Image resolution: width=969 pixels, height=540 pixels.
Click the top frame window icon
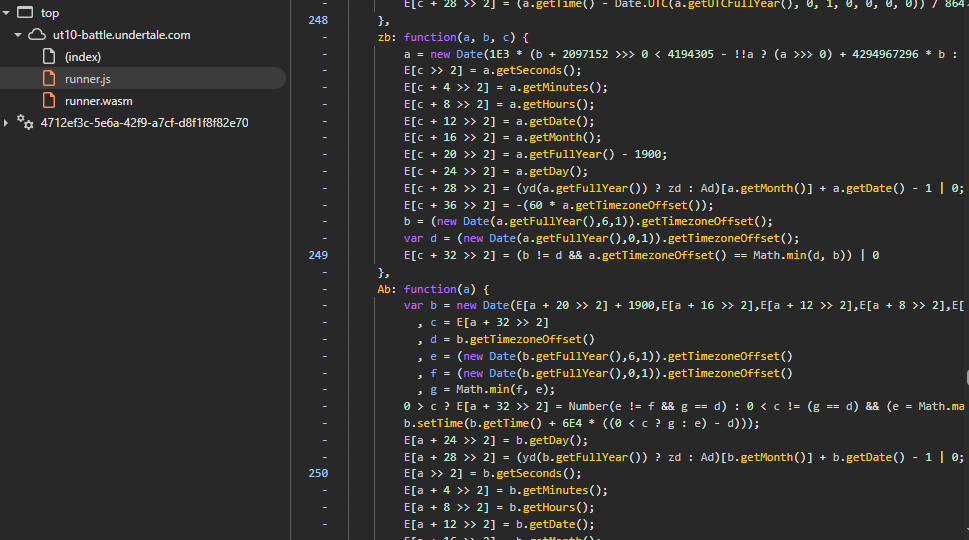pos(25,12)
